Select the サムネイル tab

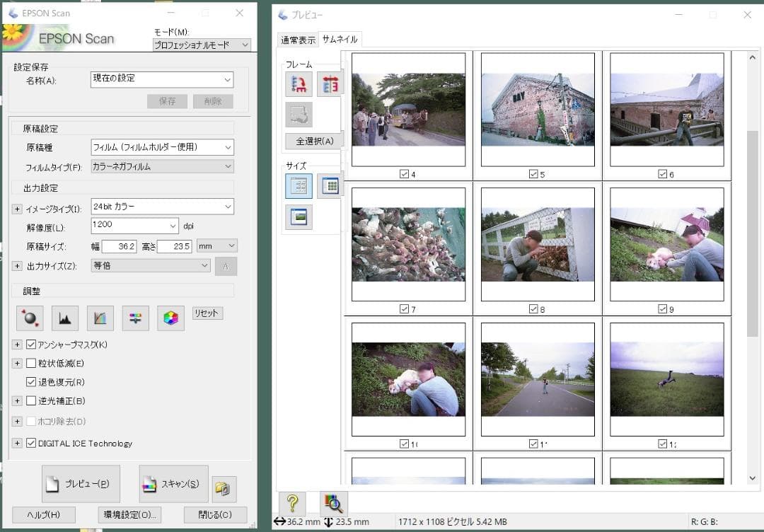click(x=340, y=40)
